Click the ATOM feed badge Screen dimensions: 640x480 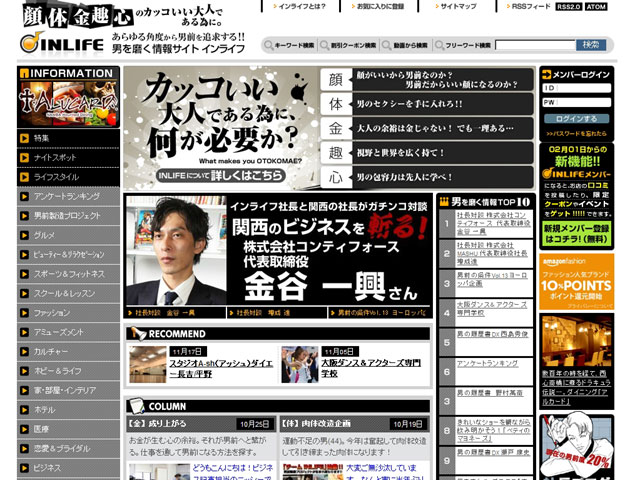click(x=596, y=7)
